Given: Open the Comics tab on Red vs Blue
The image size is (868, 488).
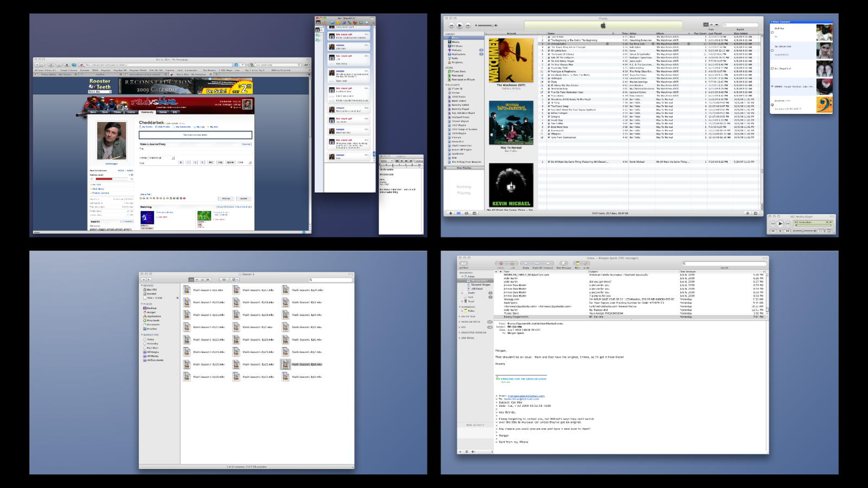Looking at the screenshot, I should coord(131,112).
